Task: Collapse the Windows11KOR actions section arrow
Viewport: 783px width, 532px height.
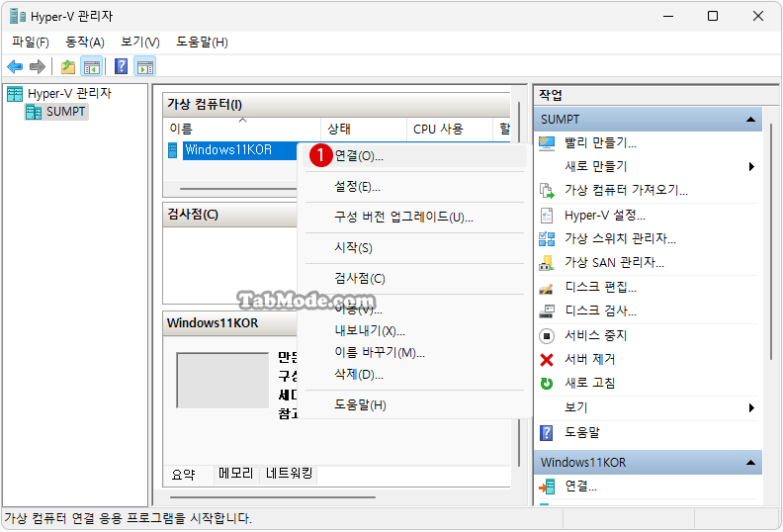Action: coord(750,463)
